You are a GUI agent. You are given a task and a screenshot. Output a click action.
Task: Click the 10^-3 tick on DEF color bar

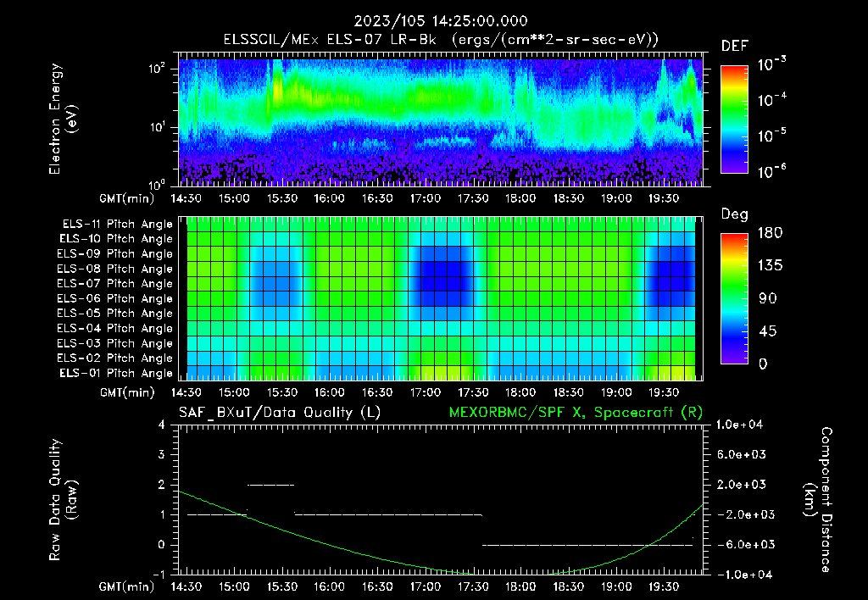771,64
